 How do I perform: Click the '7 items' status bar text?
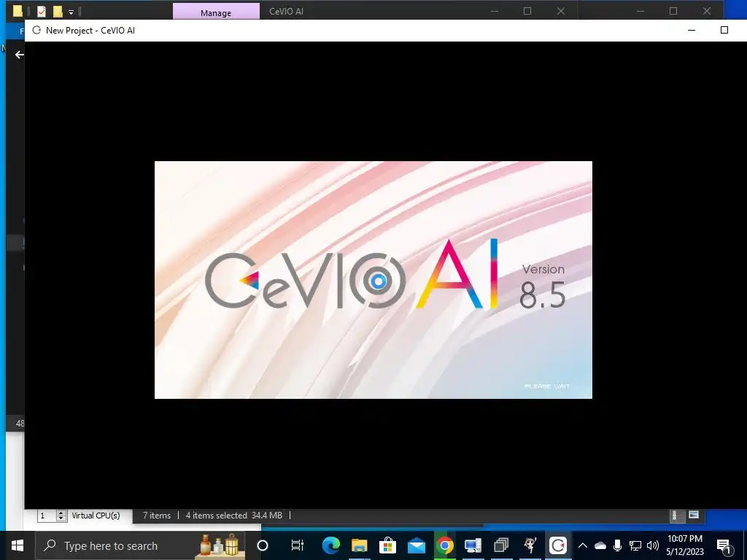tap(157, 516)
